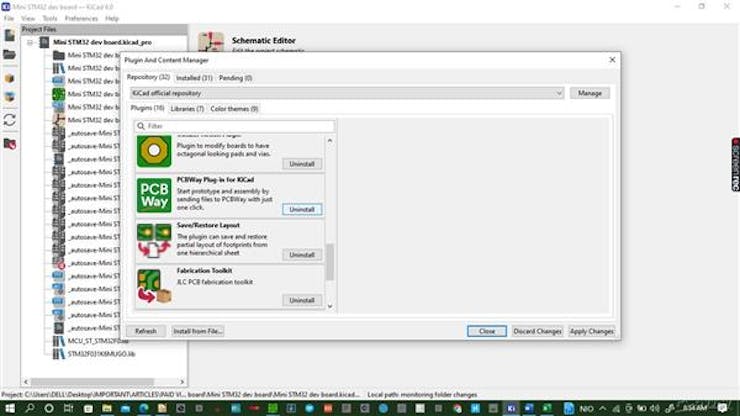Open the notification center icon in system tray

click(722, 408)
